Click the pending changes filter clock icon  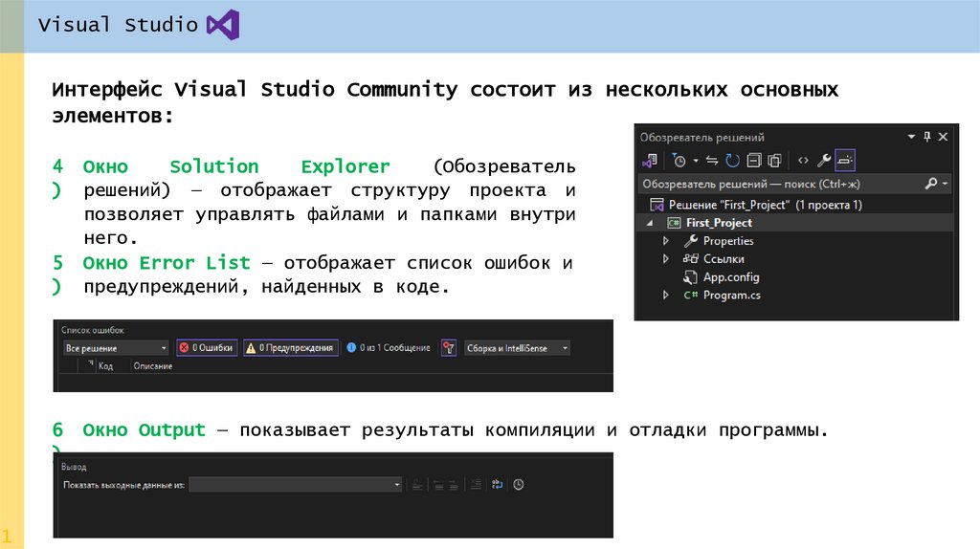coord(679,161)
